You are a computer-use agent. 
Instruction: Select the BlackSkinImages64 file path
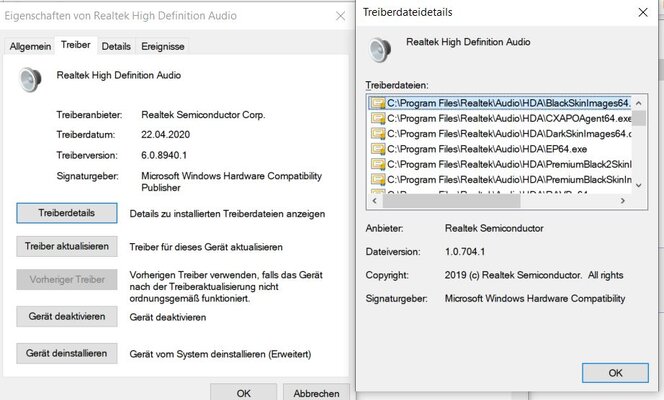click(509, 103)
